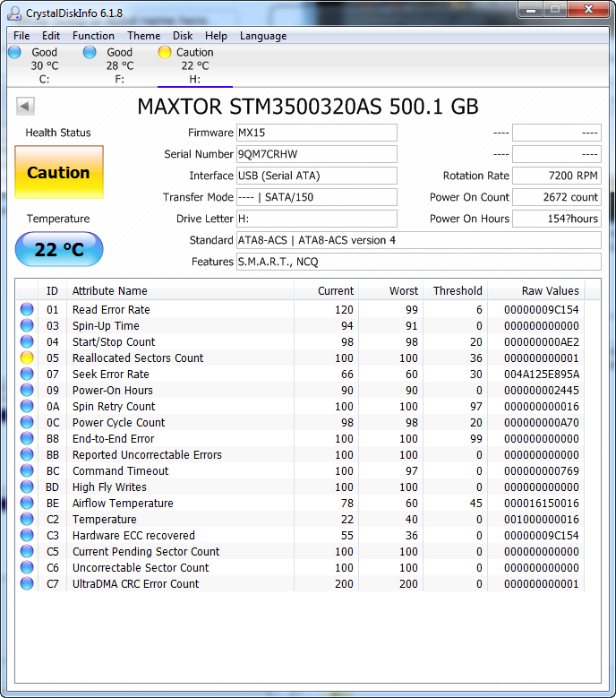Click the status orb of End-to-End Error row

pos(27,438)
